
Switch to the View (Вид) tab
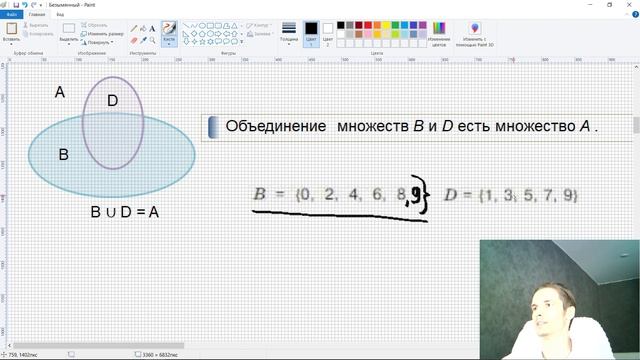[60, 14]
